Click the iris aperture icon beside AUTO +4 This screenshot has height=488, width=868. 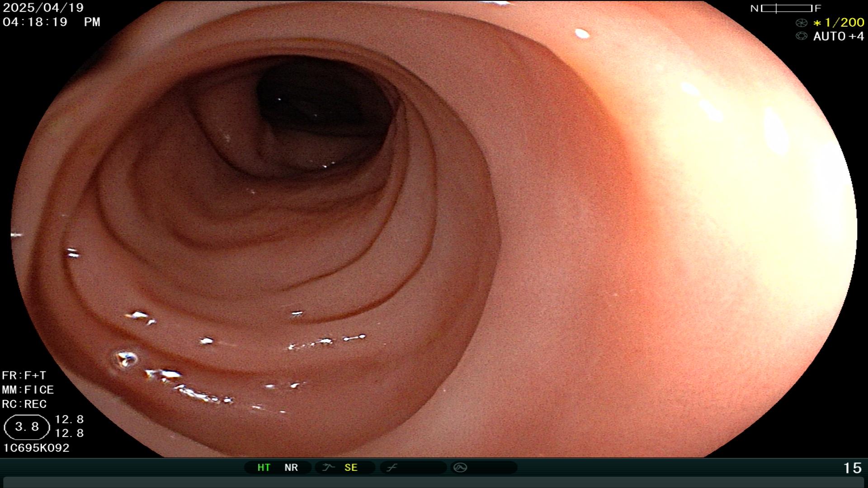tap(801, 36)
